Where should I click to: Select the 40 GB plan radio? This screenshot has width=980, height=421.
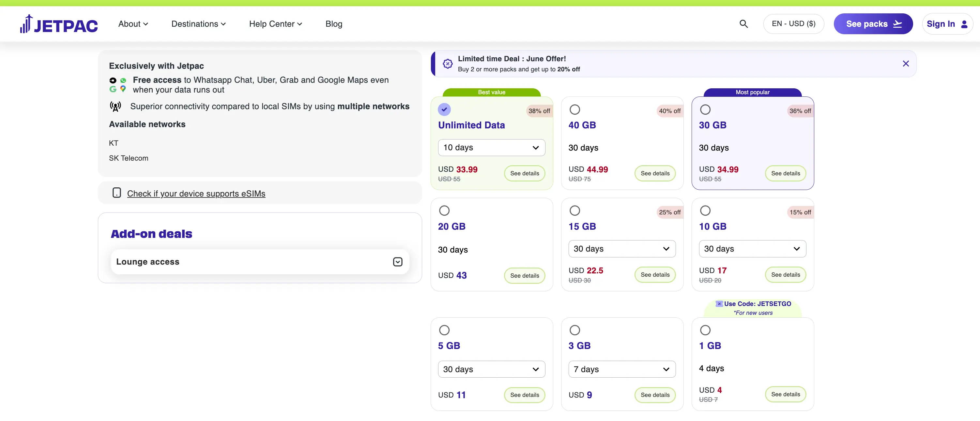pos(574,109)
